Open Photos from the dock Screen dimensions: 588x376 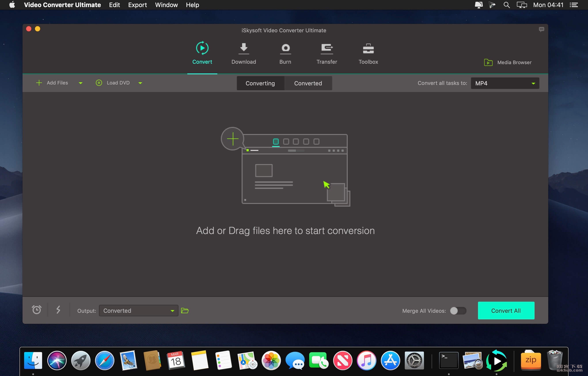tap(271, 360)
